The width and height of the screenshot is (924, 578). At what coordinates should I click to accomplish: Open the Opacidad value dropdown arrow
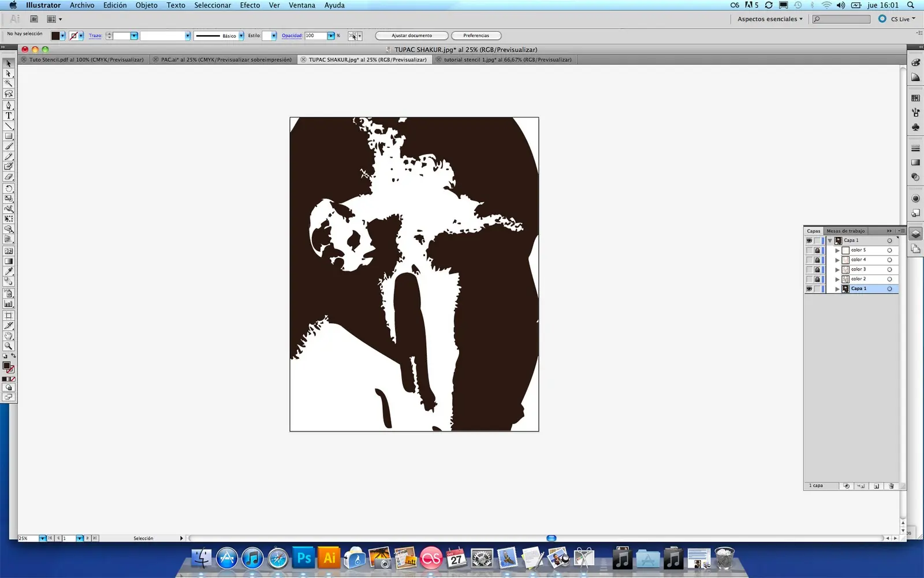pos(331,36)
